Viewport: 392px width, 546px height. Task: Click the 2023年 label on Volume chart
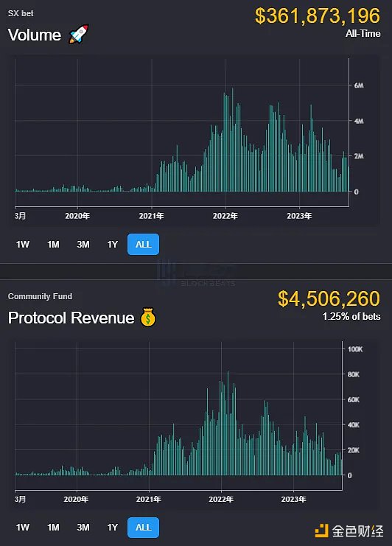pos(299,216)
